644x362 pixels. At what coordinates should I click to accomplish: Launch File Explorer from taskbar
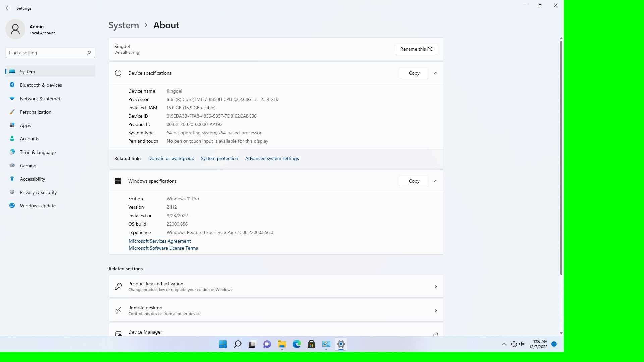click(x=282, y=344)
